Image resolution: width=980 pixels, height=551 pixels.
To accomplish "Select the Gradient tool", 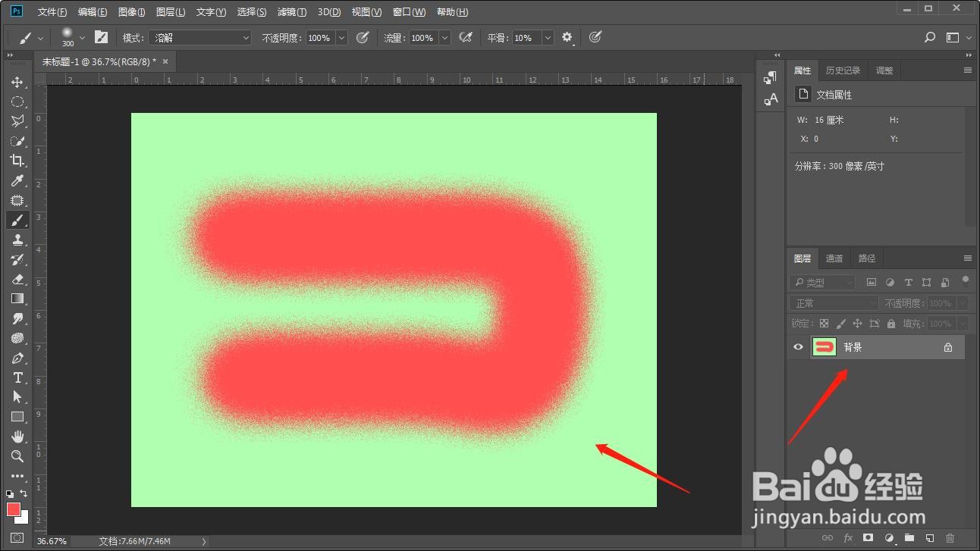I will click(x=17, y=299).
